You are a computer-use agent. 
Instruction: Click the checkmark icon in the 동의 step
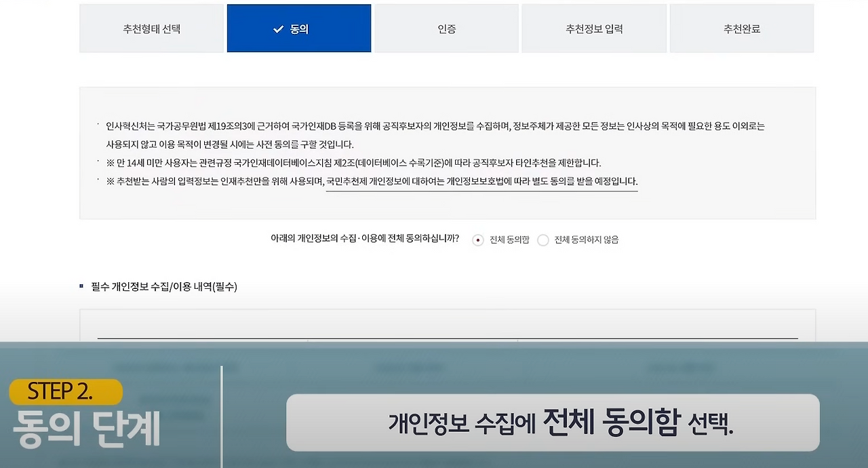click(x=278, y=28)
